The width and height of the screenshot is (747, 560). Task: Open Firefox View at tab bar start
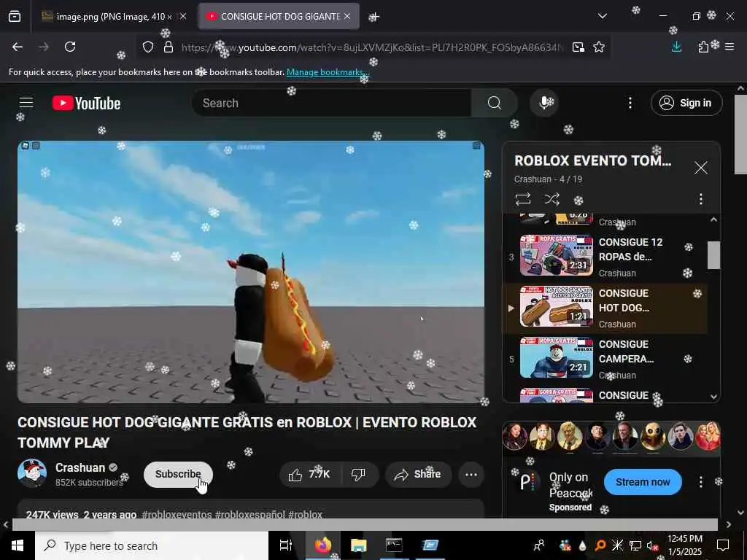pos(15,17)
